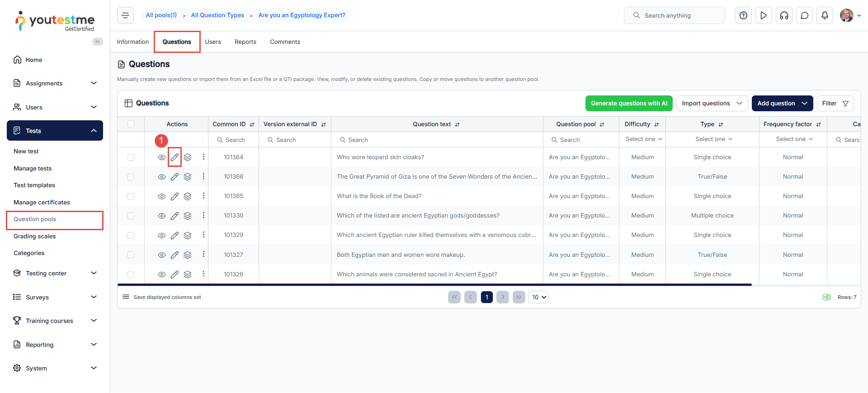Export table using the Excel icon
The image size is (868, 393).
826,297
